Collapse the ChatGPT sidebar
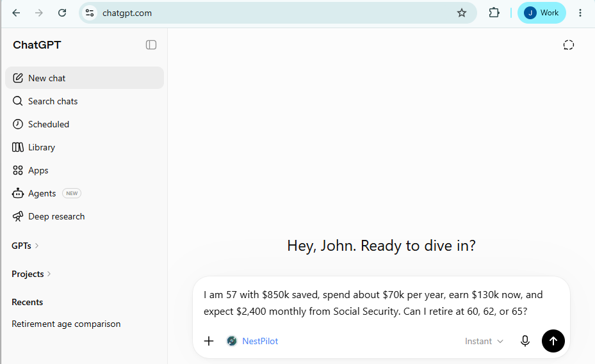The image size is (595, 364). click(151, 45)
